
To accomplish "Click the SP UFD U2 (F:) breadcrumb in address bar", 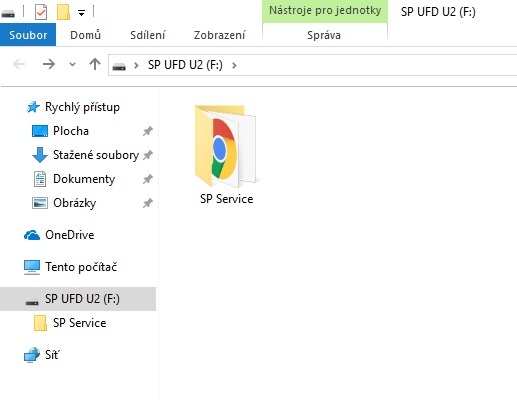I will tap(185, 65).
